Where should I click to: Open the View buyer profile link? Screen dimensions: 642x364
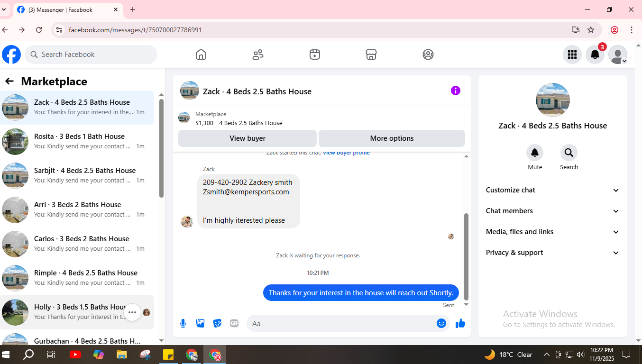click(346, 153)
